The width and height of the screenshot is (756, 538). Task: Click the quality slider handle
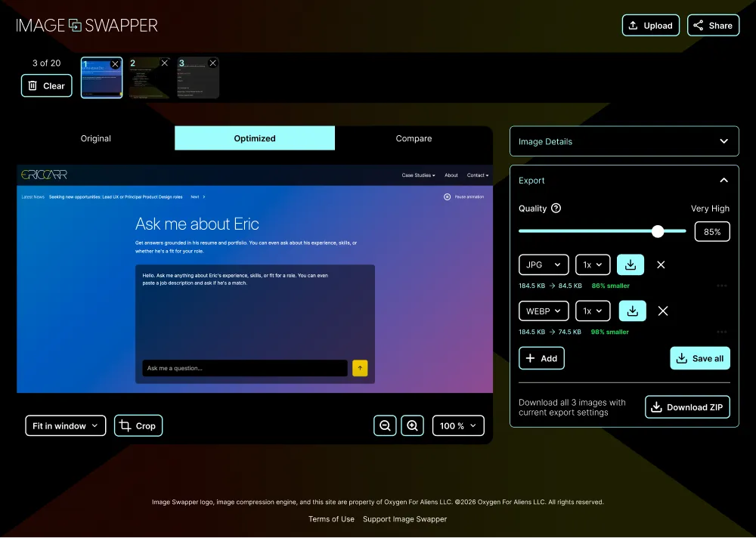[x=658, y=231]
